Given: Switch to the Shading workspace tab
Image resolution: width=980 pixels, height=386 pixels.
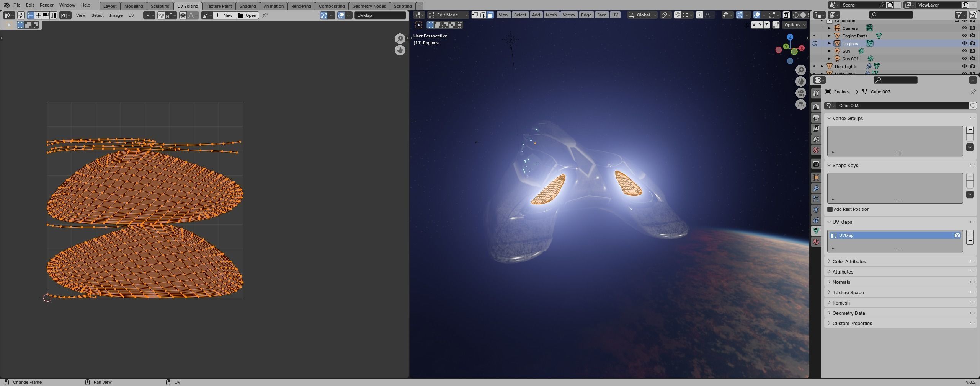Looking at the screenshot, I should 248,6.
